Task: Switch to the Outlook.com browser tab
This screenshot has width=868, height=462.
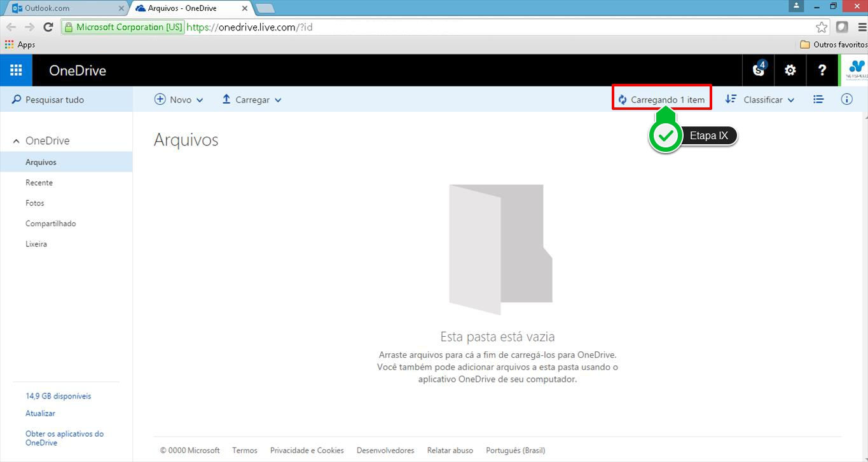Action: click(64, 8)
